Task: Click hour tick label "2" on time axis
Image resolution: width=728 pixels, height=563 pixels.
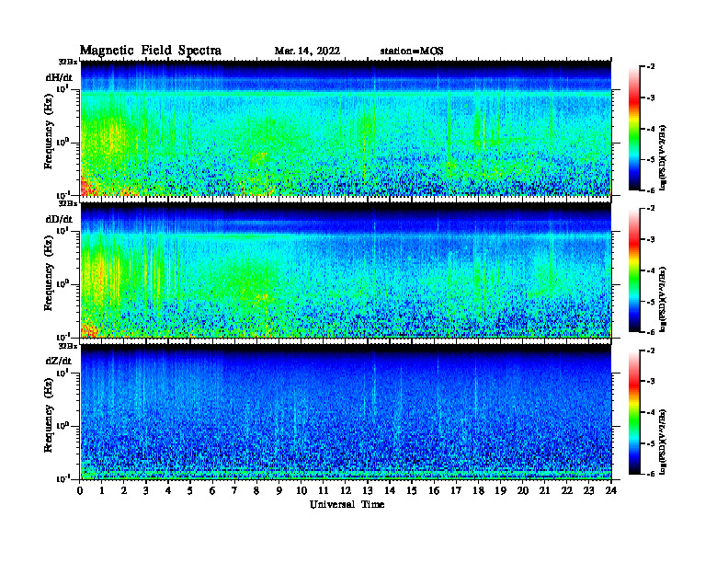Action: point(124,491)
